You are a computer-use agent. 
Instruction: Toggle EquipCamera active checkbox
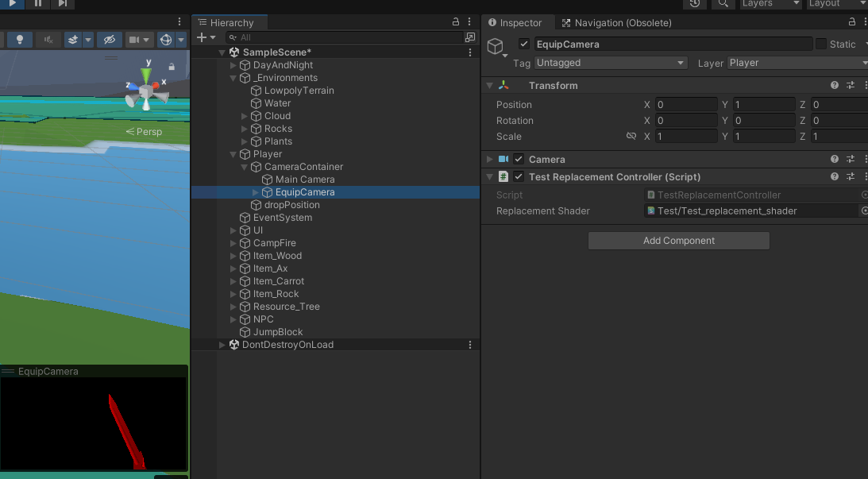click(523, 44)
